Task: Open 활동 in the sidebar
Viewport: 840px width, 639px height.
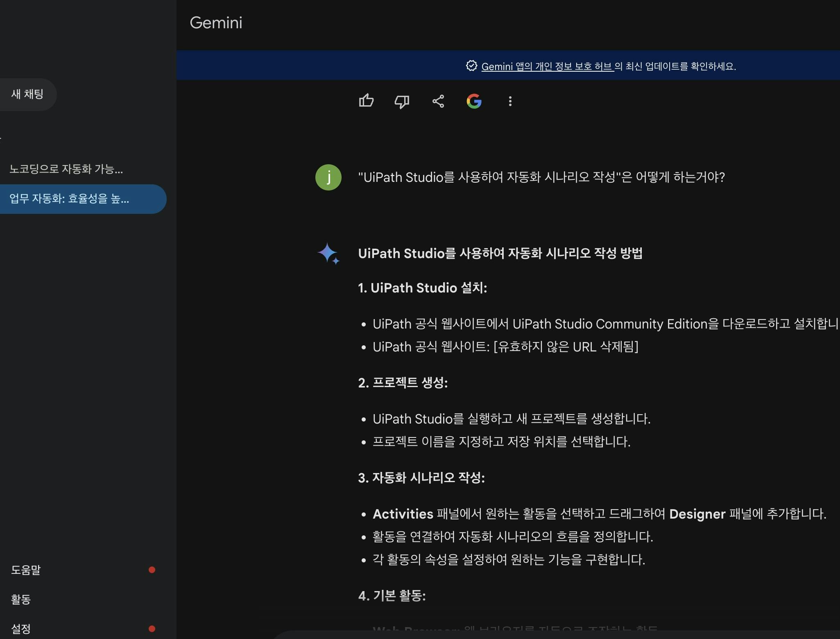Action: click(21, 599)
